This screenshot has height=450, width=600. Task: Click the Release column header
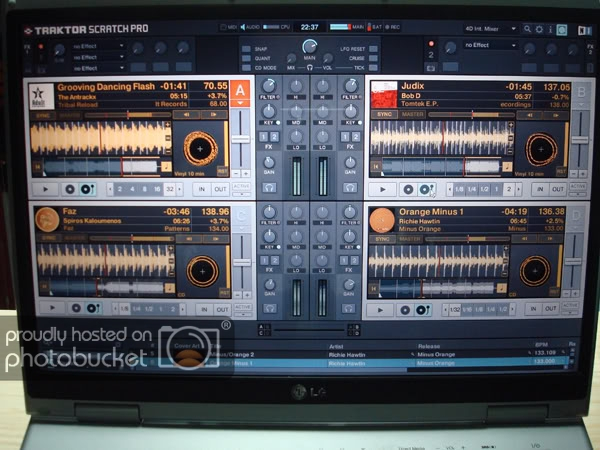point(429,346)
